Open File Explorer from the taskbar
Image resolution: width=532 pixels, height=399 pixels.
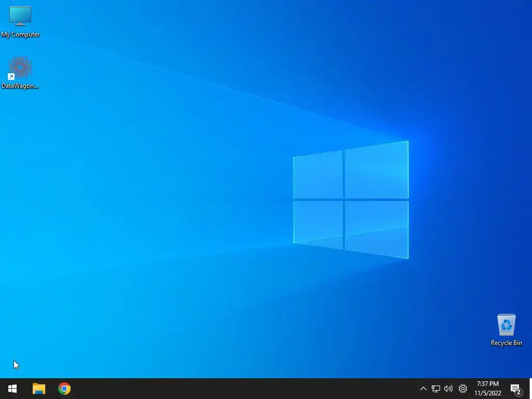[x=38, y=389]
